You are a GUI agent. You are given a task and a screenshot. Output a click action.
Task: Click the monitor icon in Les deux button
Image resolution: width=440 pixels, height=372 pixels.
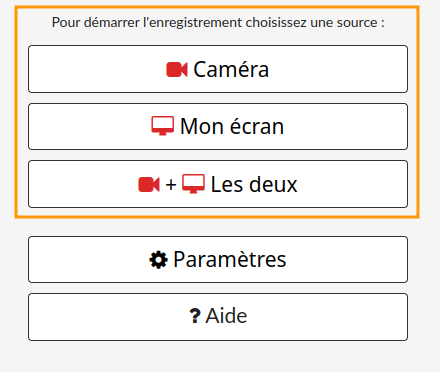click(x=193, y=184)
